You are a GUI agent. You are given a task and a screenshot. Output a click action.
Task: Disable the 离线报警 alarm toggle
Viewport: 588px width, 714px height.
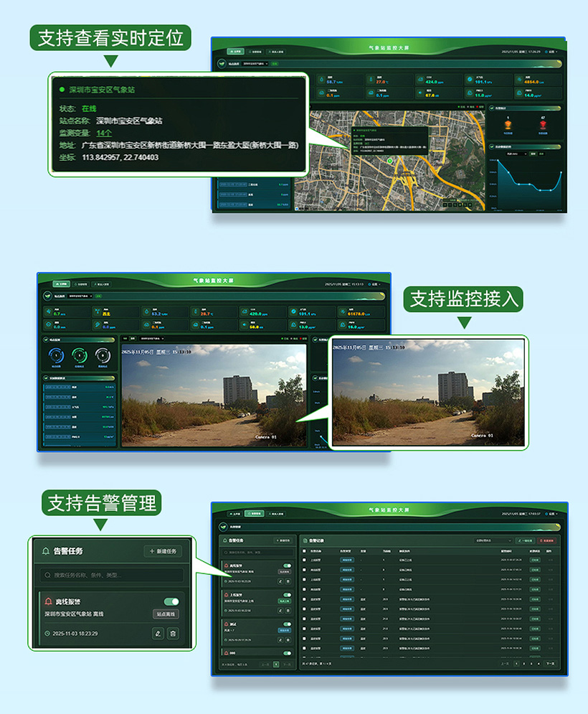[x=171, y=601]
